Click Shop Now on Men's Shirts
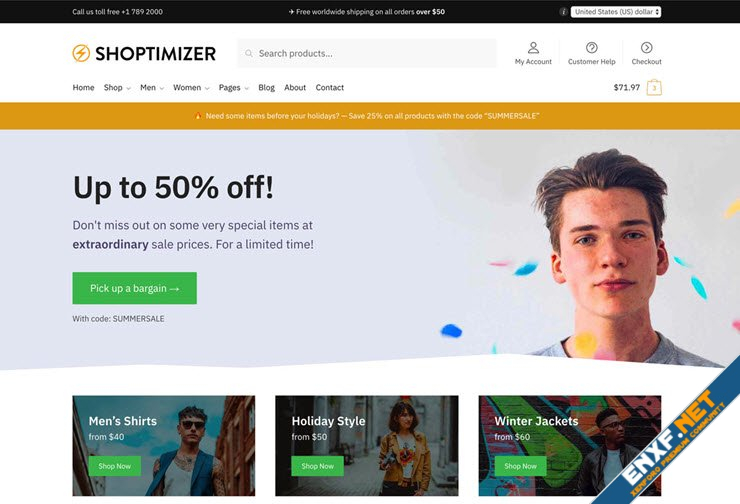 pos(115,466)
